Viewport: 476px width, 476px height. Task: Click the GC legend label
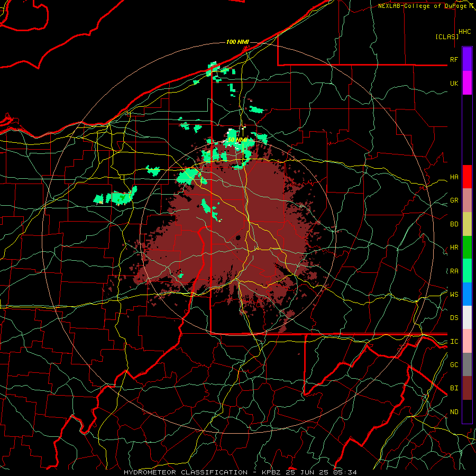tap(454, 364)
